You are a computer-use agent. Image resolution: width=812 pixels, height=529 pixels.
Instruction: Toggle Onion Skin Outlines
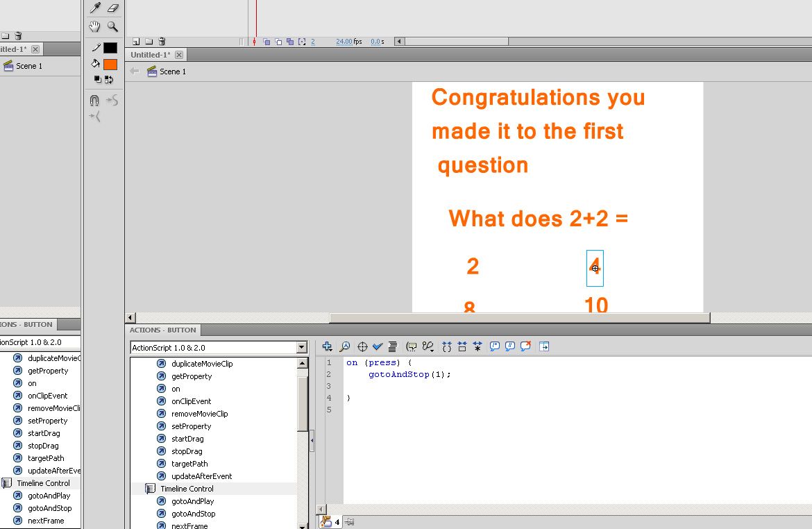278,42
